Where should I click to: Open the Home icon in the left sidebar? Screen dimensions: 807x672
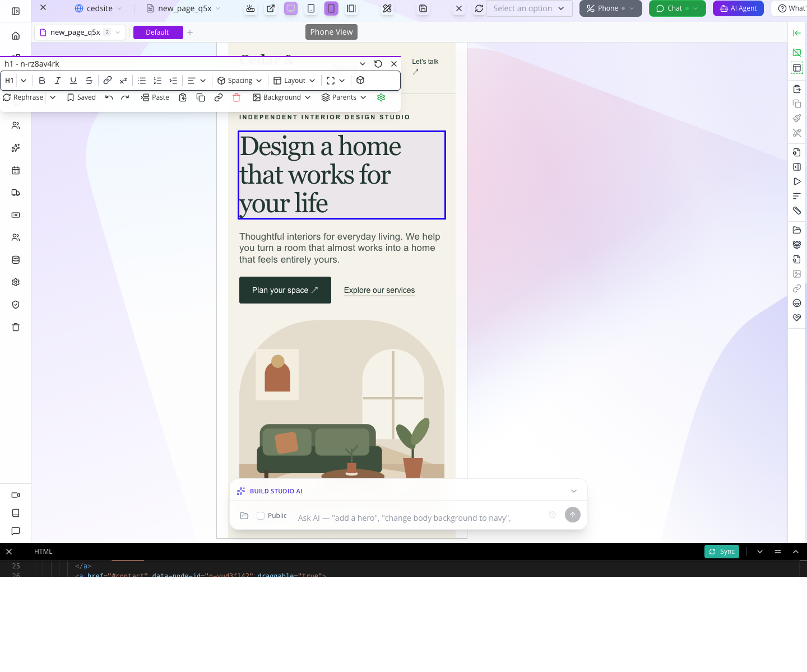tap(16, 36)
